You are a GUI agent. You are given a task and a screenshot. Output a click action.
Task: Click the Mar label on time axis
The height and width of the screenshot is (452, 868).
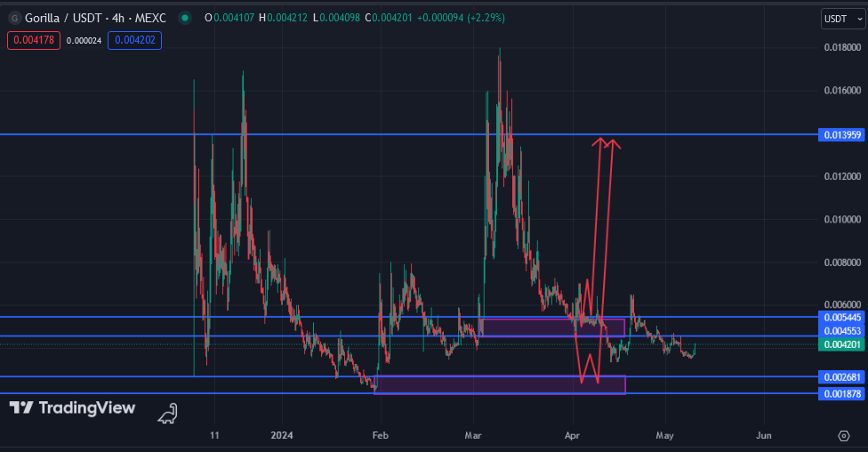point(473,435)
